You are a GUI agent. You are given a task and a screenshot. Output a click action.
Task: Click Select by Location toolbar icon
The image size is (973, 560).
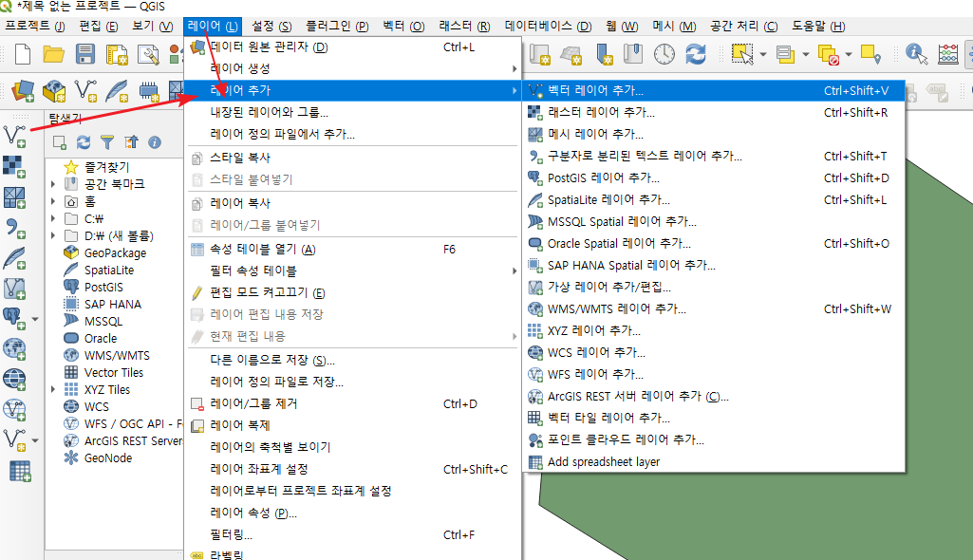coord(870,54)
